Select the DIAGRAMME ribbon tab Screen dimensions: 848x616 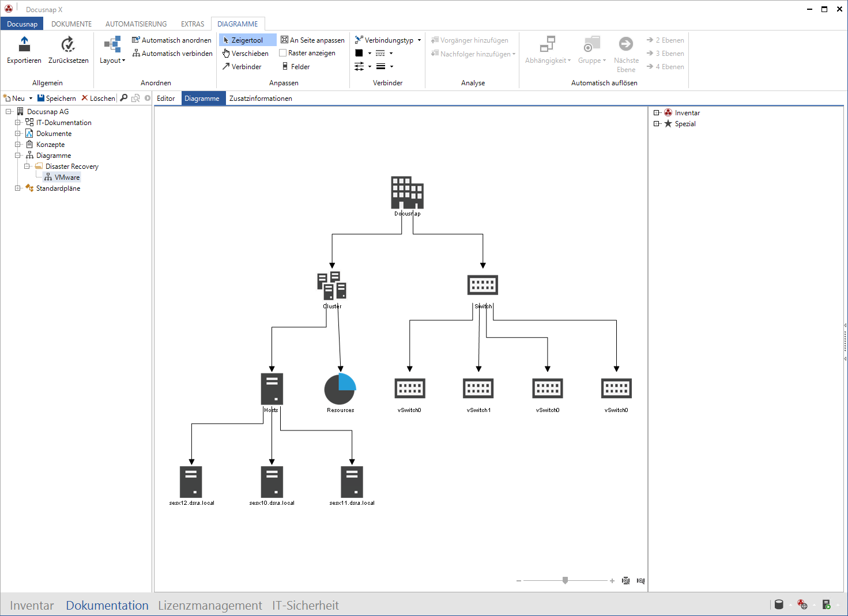click(x=238, y=24)
